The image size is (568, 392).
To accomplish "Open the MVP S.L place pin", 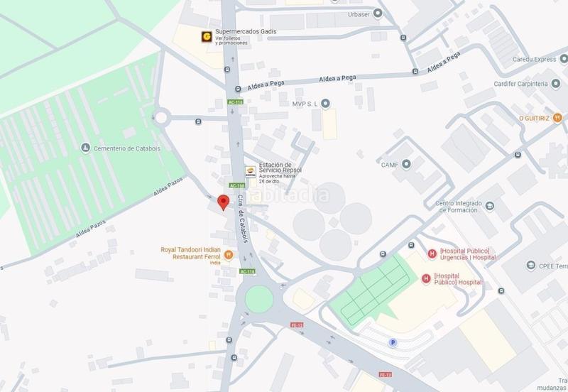I will pyautogui.click(x=325, y=104).
